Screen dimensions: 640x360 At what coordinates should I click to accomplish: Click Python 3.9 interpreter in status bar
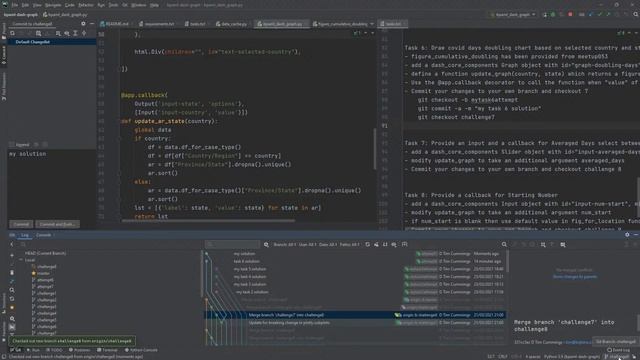point(571,356)
